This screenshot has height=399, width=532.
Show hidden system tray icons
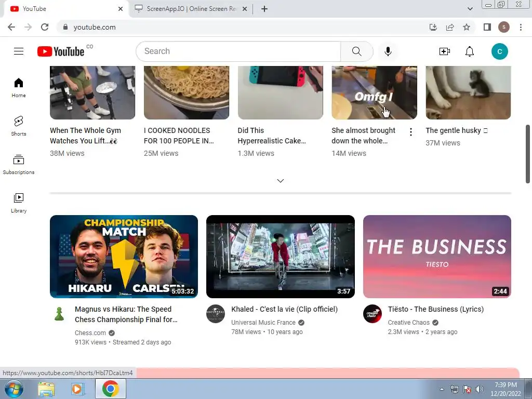tap(442, 389)
